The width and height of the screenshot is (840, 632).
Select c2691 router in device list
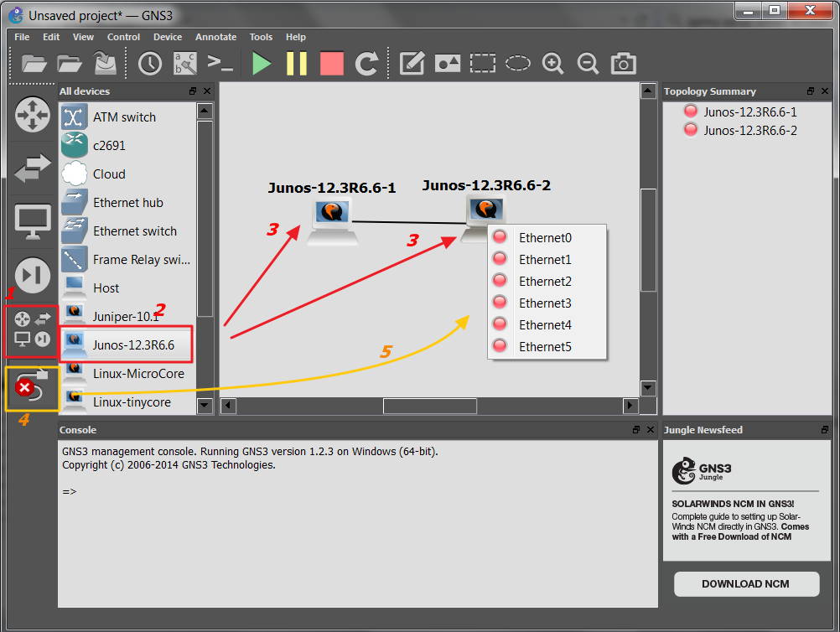(127, 146)
